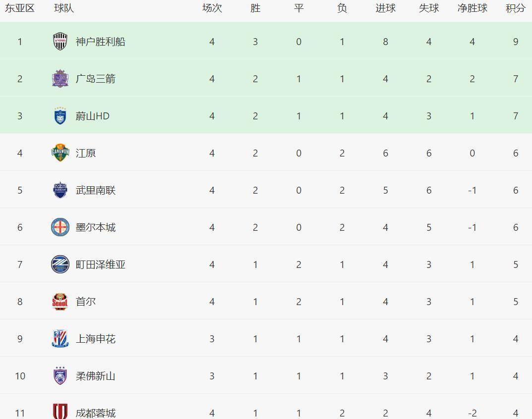This screenshot has width=532, height=419.
Task: Click the Chengdu Rongcheng red logo
Action: pos(60,412)
